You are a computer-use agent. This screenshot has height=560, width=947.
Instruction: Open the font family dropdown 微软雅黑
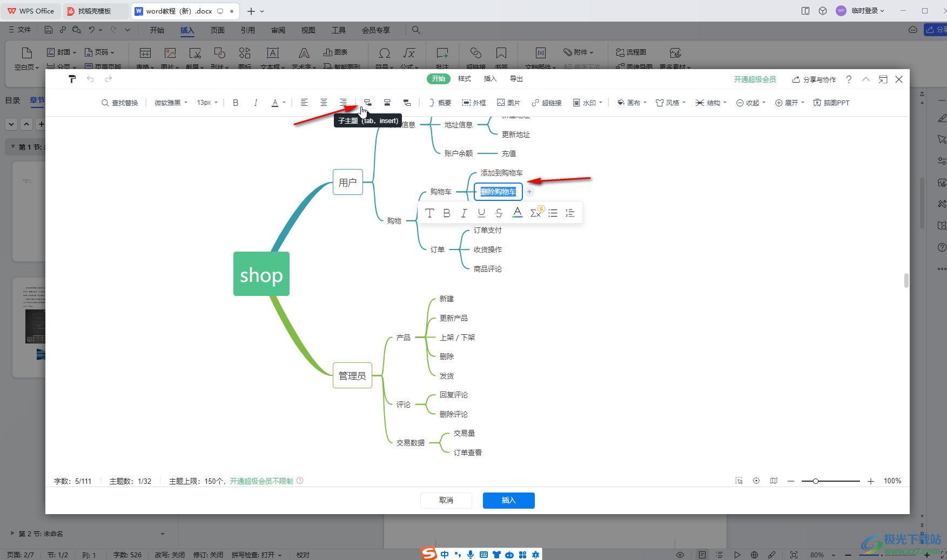(171, 103)
